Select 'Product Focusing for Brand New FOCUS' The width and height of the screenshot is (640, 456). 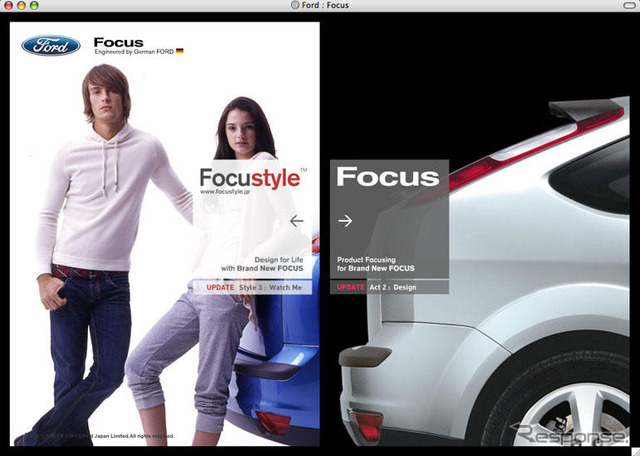pyautogui.click(x=376, y=264)
